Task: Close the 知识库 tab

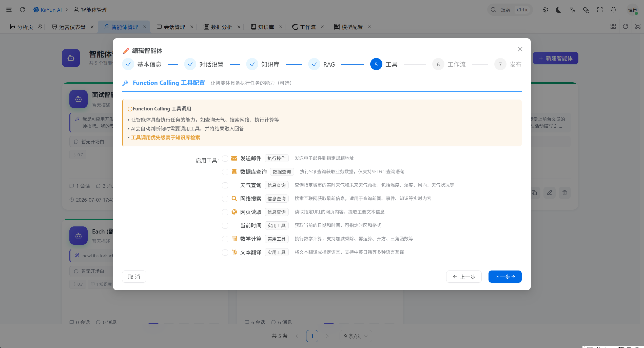Action: coord(281,27)
